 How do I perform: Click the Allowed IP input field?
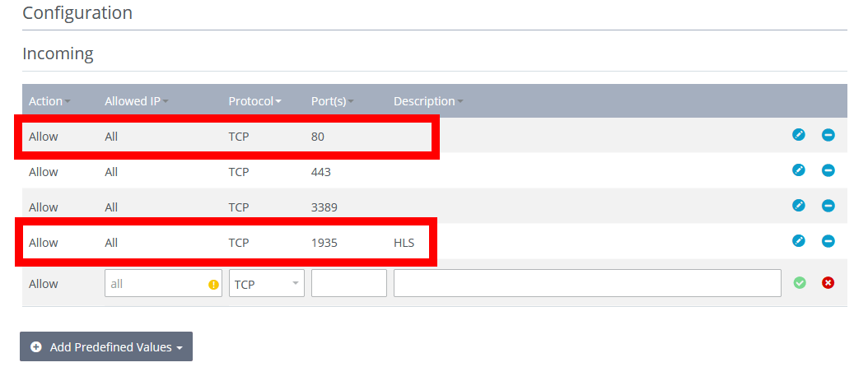tap(155, 284)
